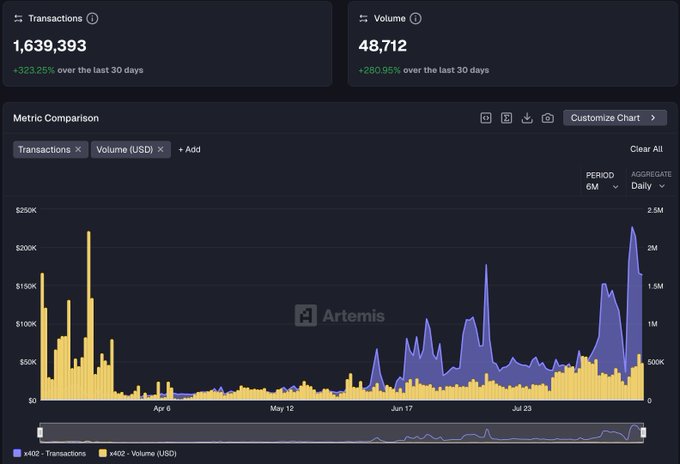Click the 2.5M right axis label
This screenshot has height=464, width=680.
tap(655, 210)
